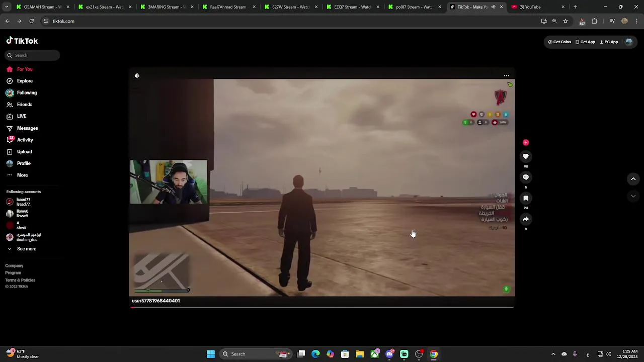Image resolution: width=644 pixels, height=362 pixels.
Task: Seek using the video progress bar
Action: (x=322, y=307)
